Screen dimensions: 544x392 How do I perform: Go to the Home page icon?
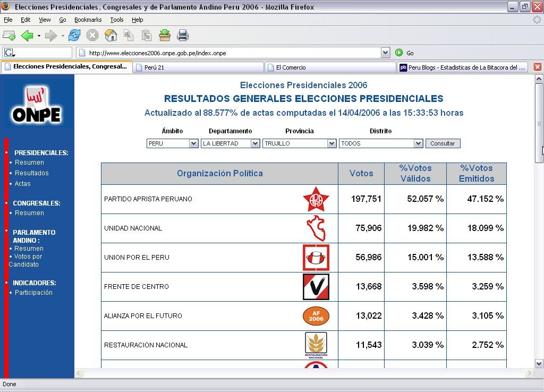[110, 35]
